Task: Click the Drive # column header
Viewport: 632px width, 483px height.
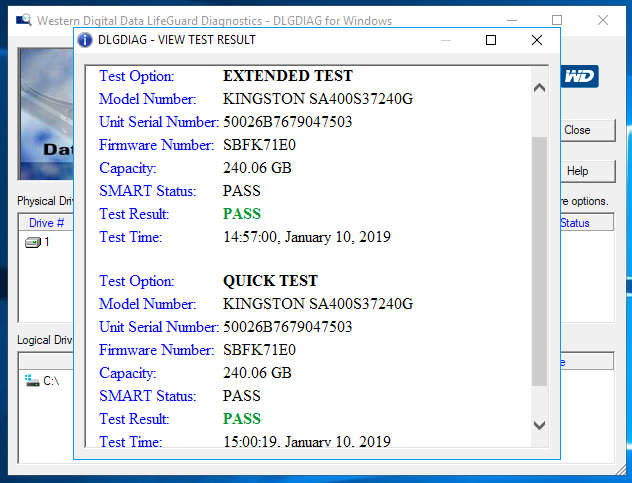Action: (x=46, y=223)
